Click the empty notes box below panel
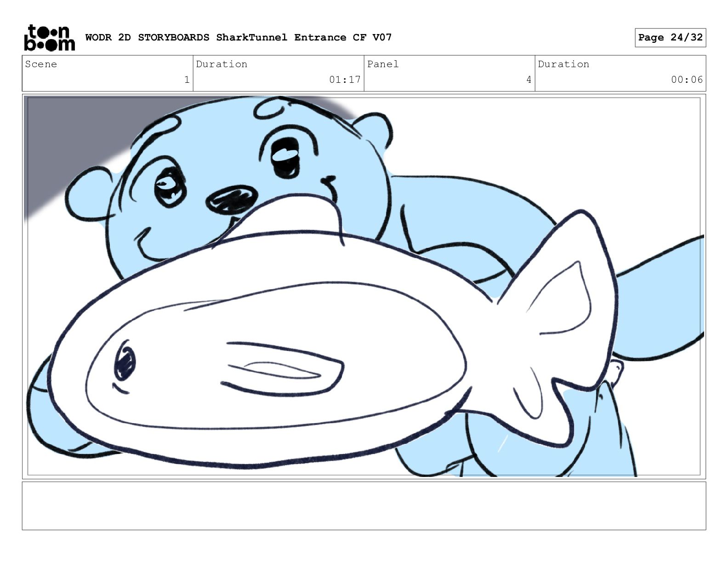Viewport: 728px width, 563px height. pyautogui.click(x=364, y=506)
